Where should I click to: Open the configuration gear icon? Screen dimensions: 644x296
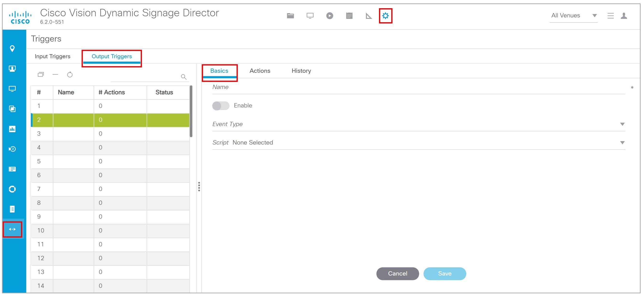(385, 16)
